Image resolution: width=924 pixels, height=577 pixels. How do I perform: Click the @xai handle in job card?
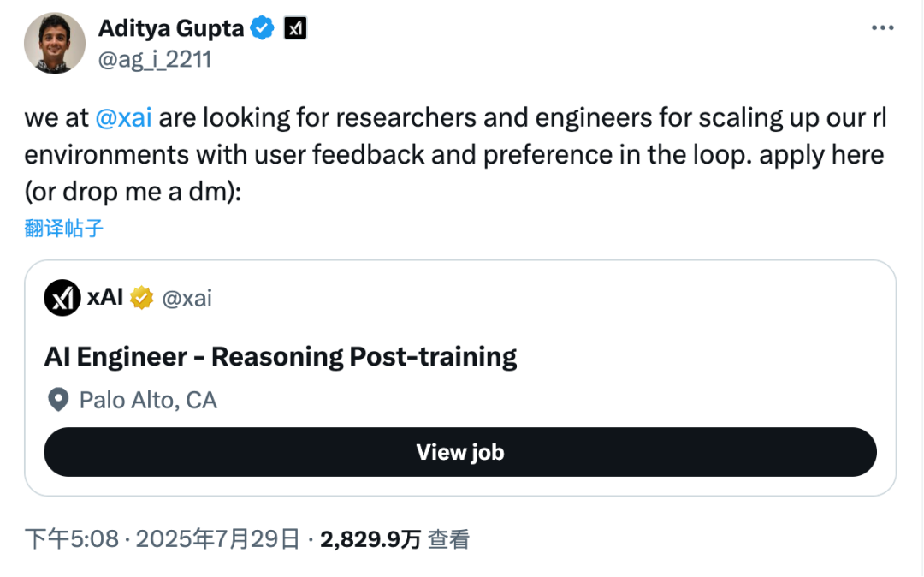point(187,298)
